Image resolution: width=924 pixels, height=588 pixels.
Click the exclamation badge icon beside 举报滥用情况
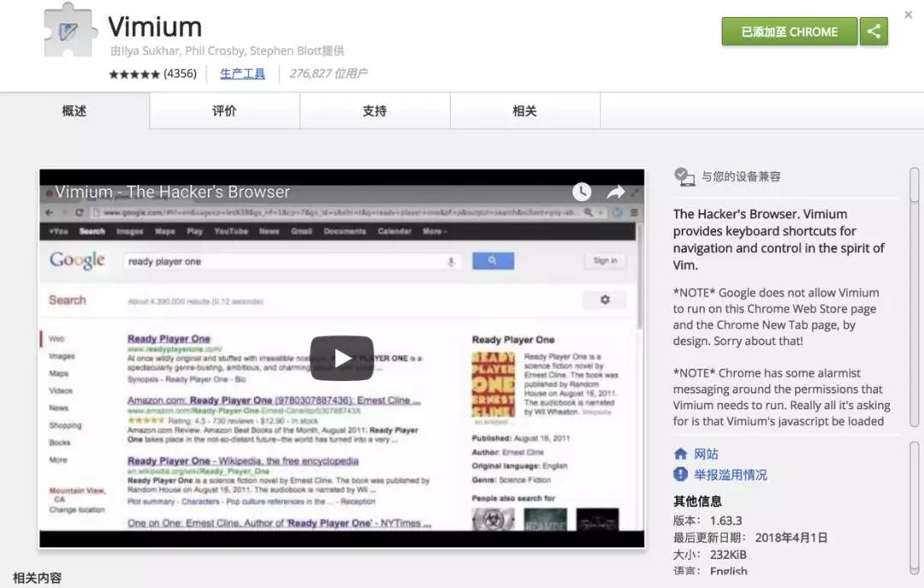click(680, 473)
